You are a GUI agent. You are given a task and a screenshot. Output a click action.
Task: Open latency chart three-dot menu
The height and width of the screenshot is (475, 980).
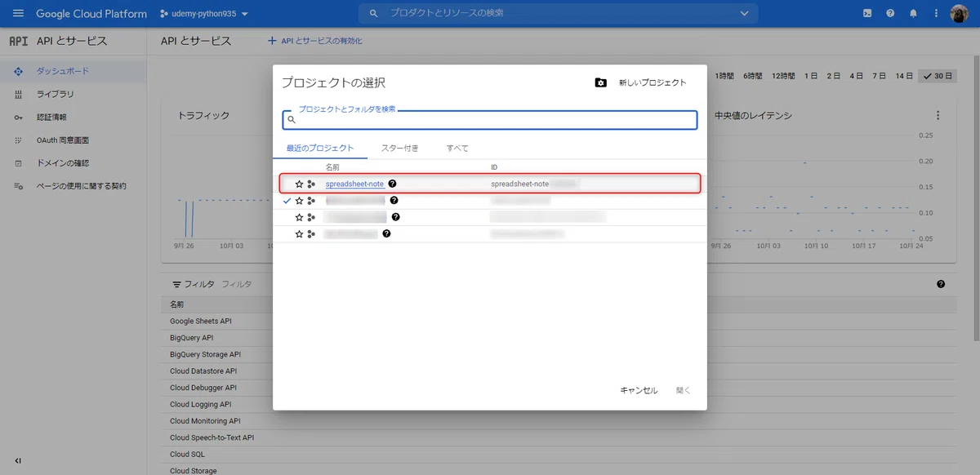938,116
